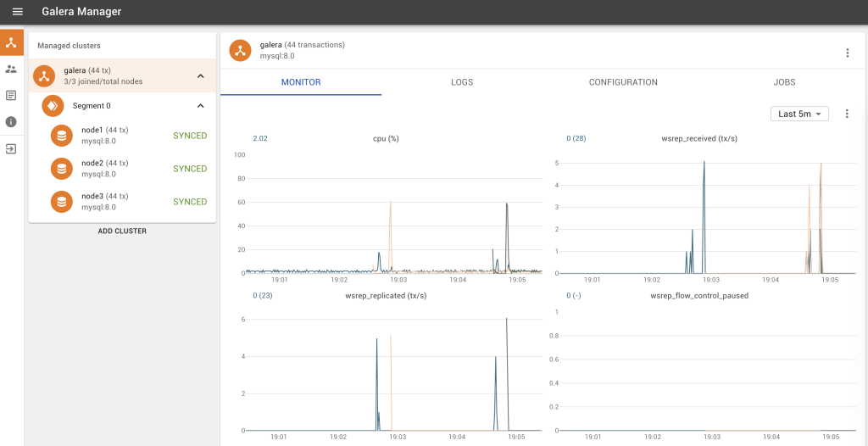The height and width of the screenshot is (446, 868).
Task: Click the logout icon in the sidebar
Action: point(11,149)
